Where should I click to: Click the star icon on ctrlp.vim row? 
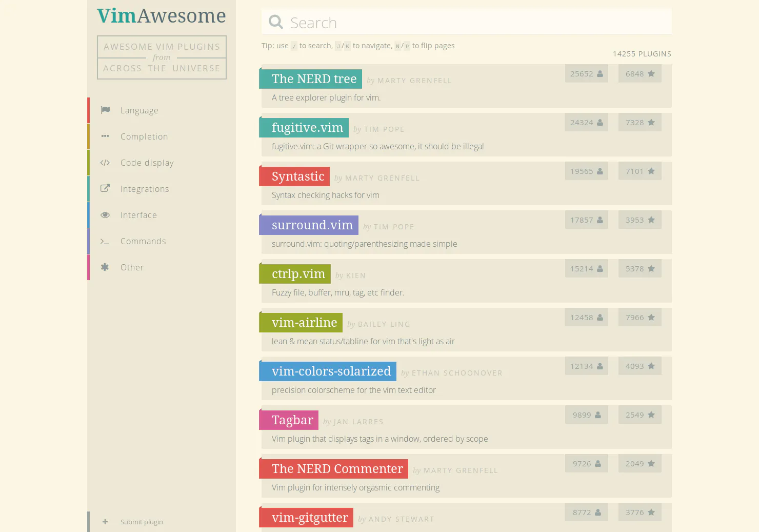pyautogui.click(x=651, y=268)
